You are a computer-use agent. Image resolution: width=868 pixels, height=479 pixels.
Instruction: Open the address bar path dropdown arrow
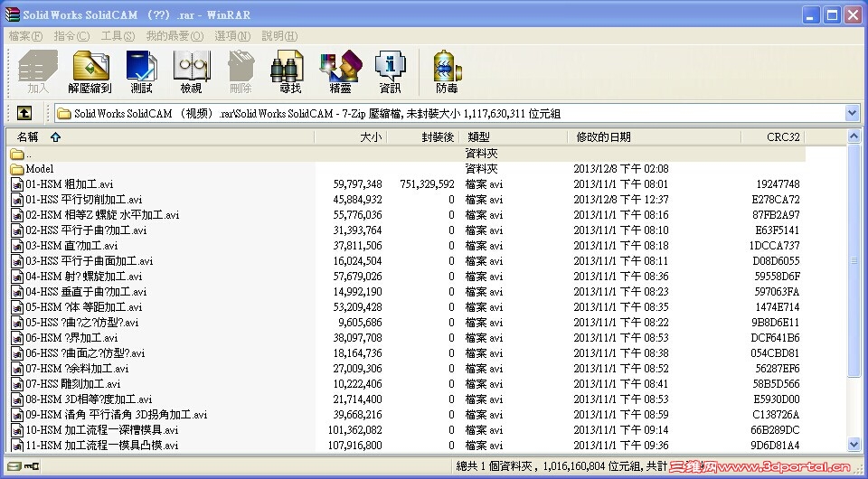coord(853,113)
